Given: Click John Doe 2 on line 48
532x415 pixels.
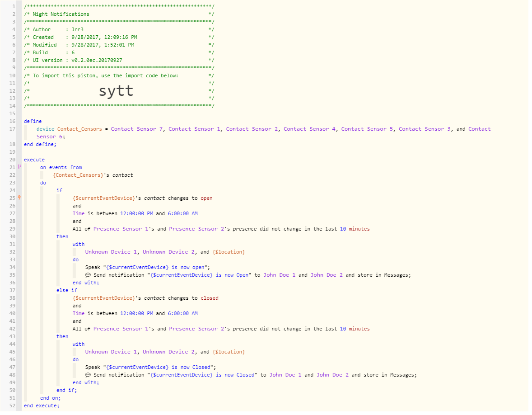Looking at the screenshot, I should click(332, 375).
